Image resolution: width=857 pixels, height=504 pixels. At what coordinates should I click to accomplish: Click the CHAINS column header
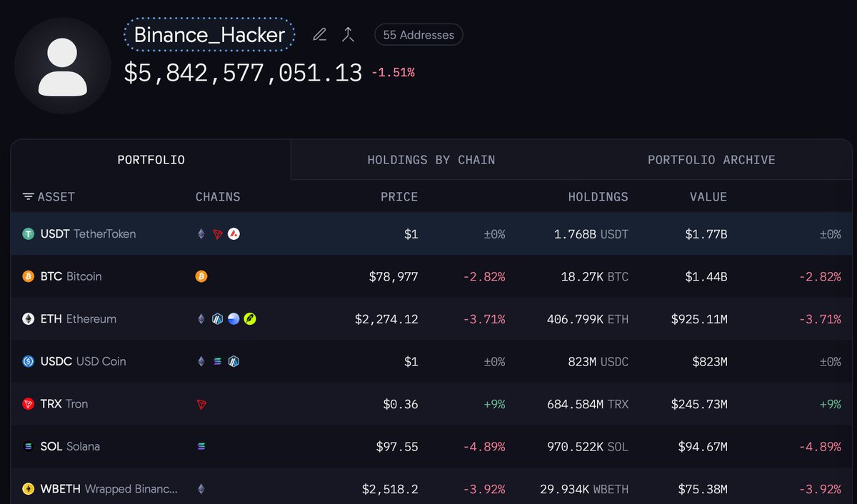point(218,196)
